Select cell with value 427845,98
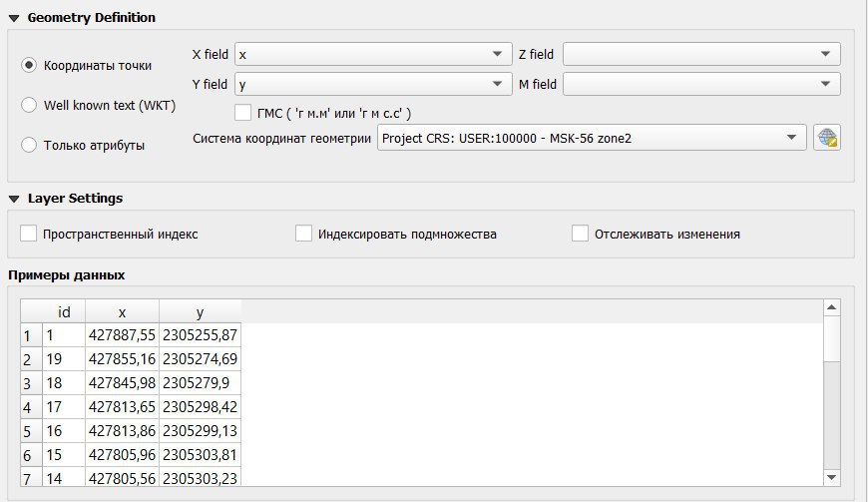 tap(122, 383)
